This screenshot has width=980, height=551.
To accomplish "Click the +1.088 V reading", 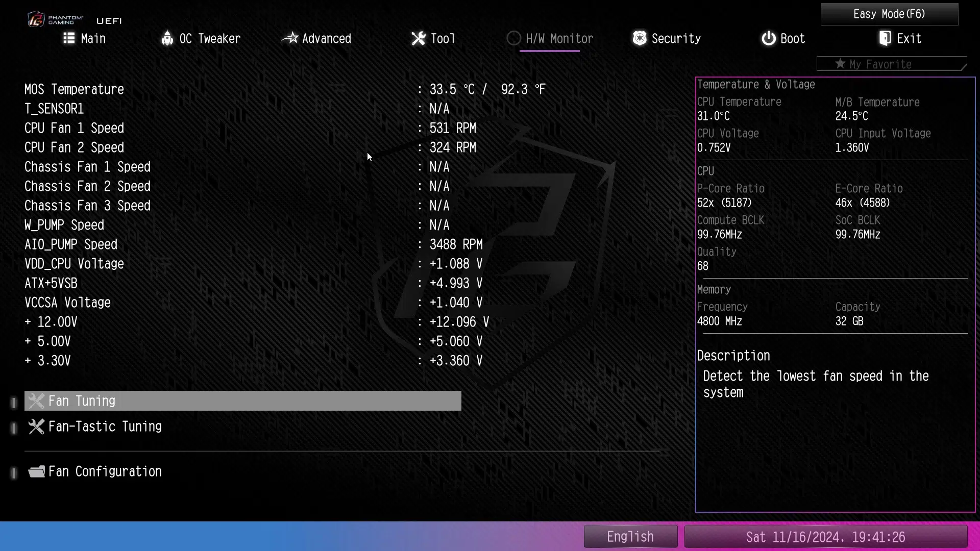I will tap(456, 264).
